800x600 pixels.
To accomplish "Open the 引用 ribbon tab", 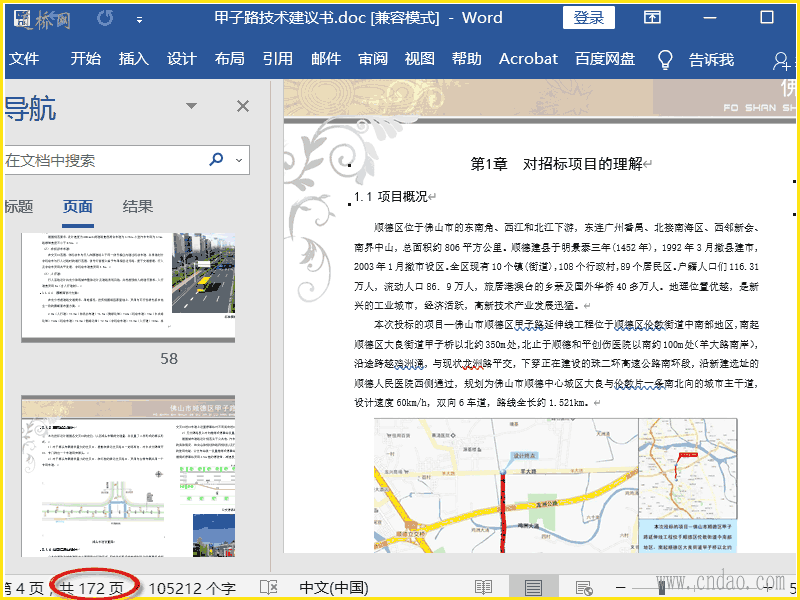I will tap(278, 59).
